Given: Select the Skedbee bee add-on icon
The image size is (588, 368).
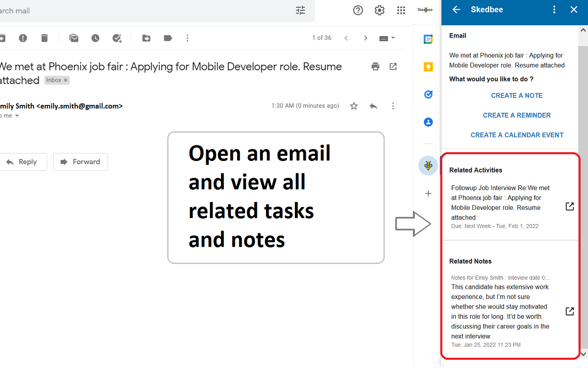Looking at the screenshot, I should pos(428,166).
